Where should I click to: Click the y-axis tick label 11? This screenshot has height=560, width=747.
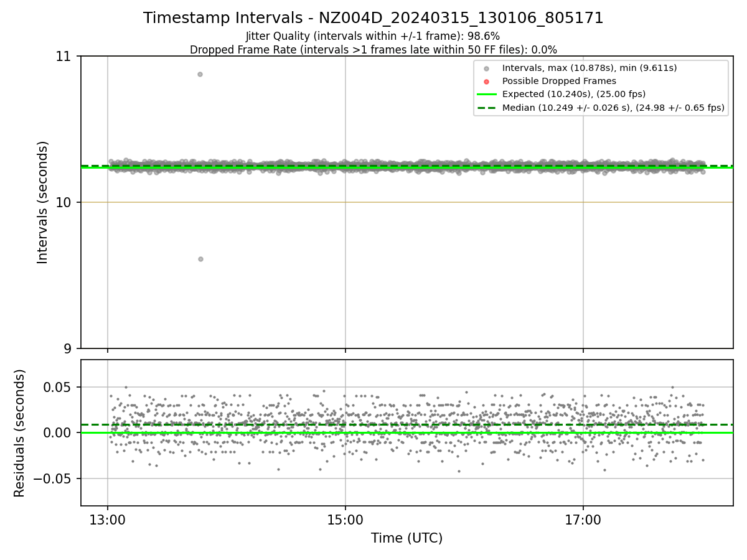pos(65,57)
